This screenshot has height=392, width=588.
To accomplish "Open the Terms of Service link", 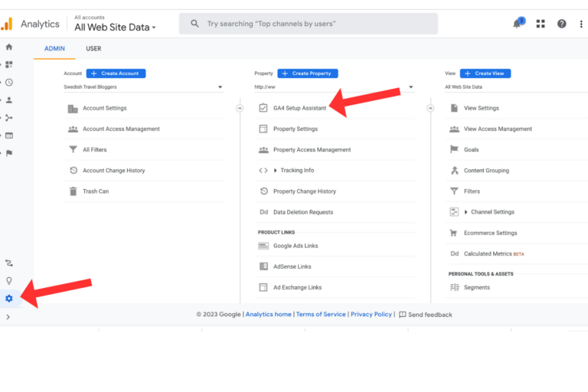I will pos(321,315).
